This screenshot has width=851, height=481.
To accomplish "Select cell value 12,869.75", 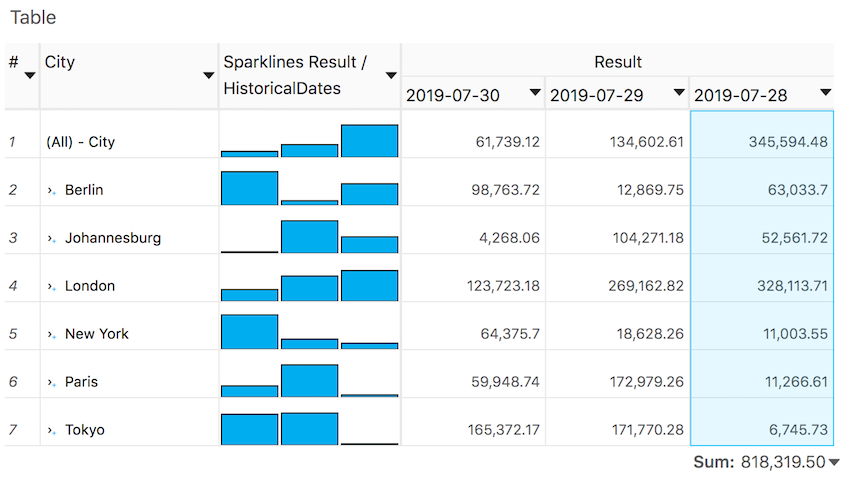I will (650, 190).
